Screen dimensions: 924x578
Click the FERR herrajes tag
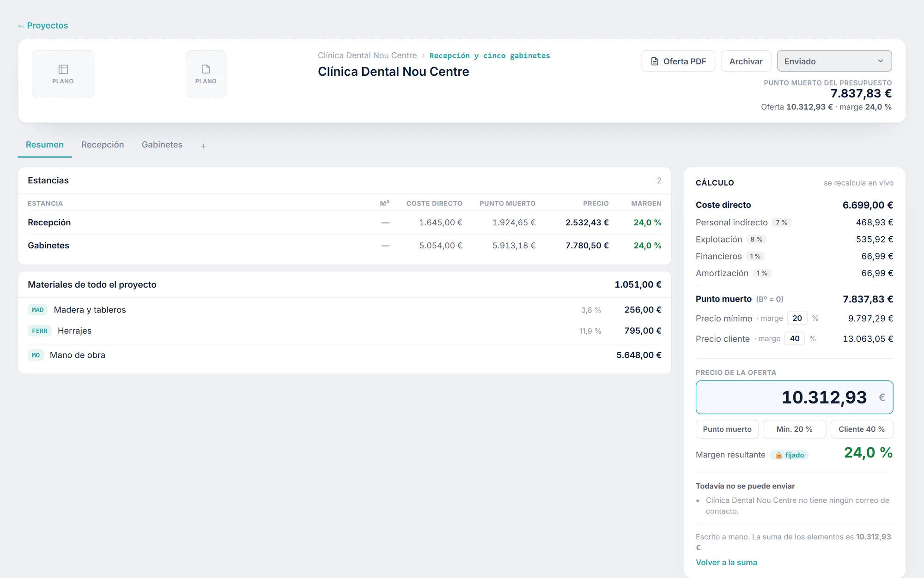coord(39,331)
